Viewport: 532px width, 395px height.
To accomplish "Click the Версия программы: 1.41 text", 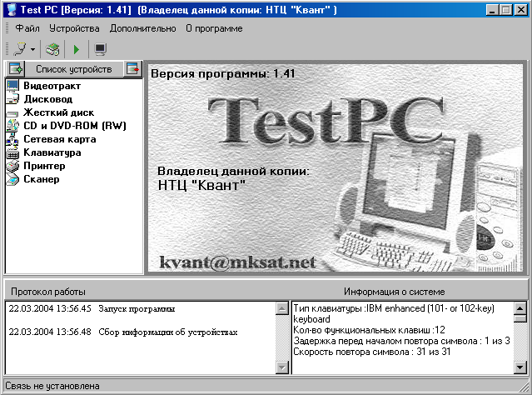I will (222, 73).
